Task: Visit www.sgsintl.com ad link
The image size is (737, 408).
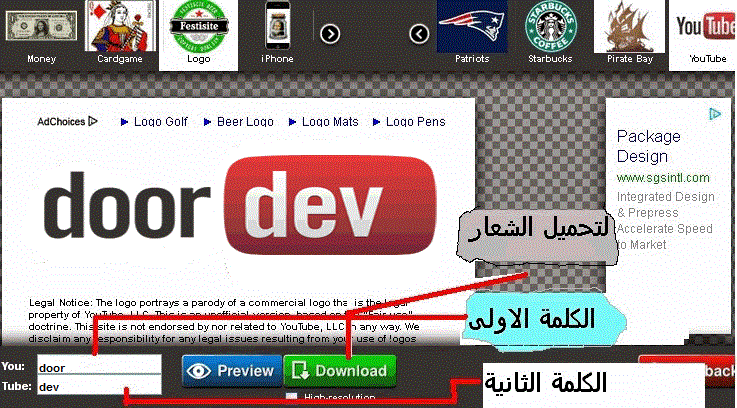Action: point(663,178)
